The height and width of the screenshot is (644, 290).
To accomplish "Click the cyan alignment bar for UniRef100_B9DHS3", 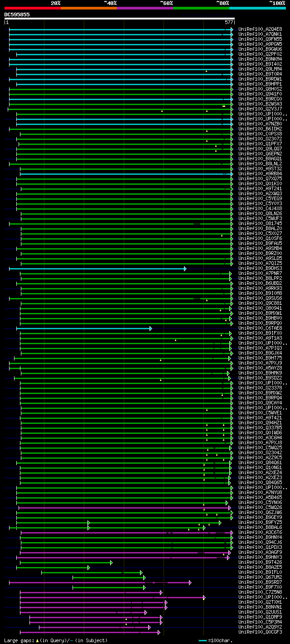I will pos(97,269).
